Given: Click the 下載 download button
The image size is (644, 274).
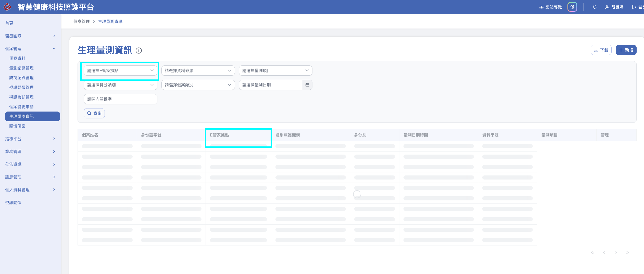Looking at the screenshot, I should [601, 50].
